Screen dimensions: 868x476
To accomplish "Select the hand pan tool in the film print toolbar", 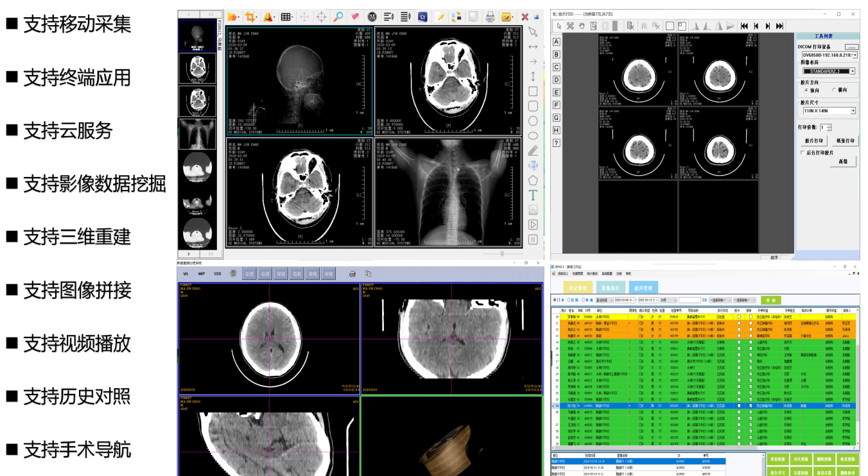I will pyautogui.click(x=582, y=26).
